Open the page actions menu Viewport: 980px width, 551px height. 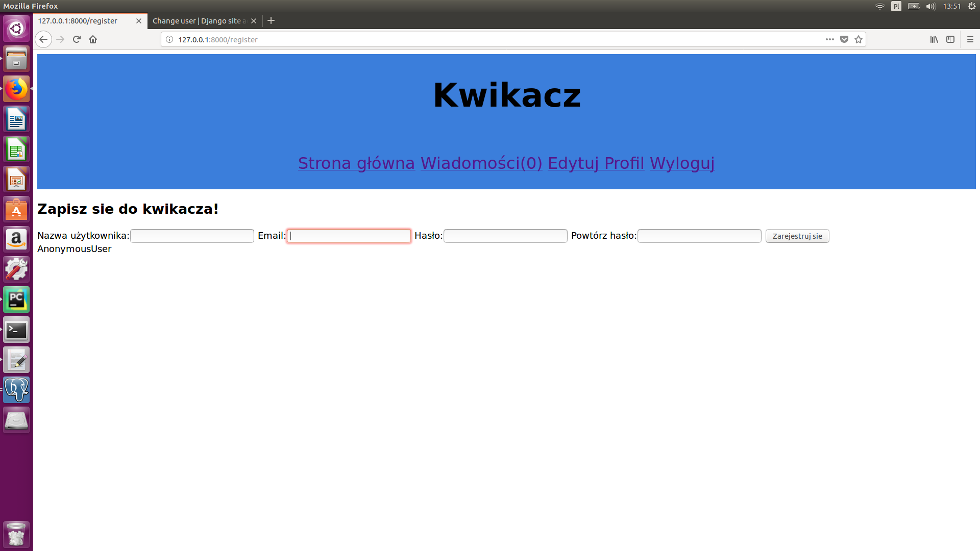coord(829,39)
